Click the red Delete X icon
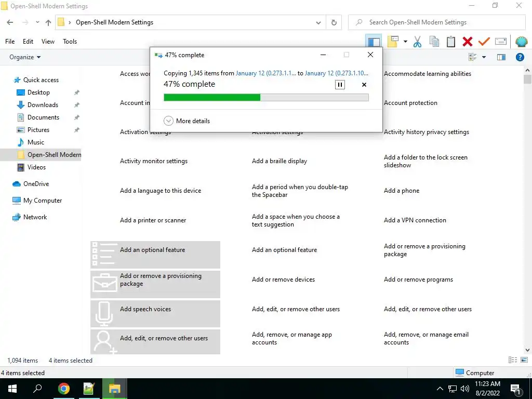The height and width of the screenshot is (399, 532). click(x=467, y=42)
